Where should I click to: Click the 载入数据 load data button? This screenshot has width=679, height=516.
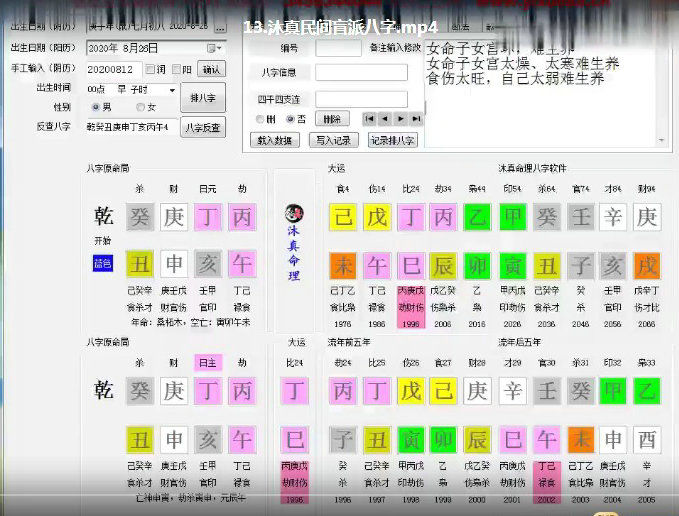tap(275, 140)
